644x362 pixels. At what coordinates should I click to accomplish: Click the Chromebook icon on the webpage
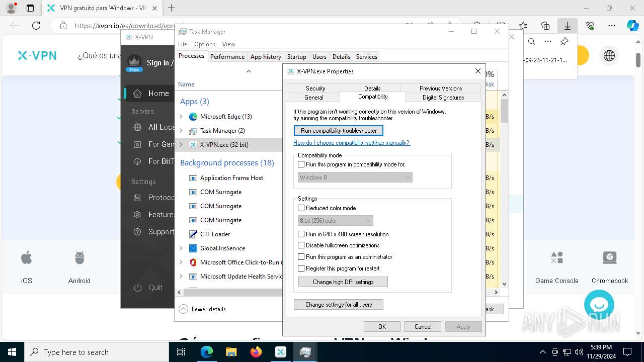coord(610,258)
